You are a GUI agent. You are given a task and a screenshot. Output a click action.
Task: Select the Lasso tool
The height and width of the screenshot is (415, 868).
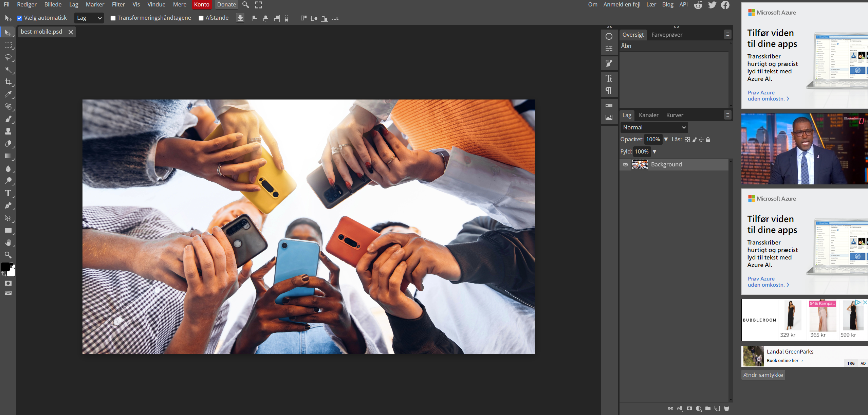8,57
